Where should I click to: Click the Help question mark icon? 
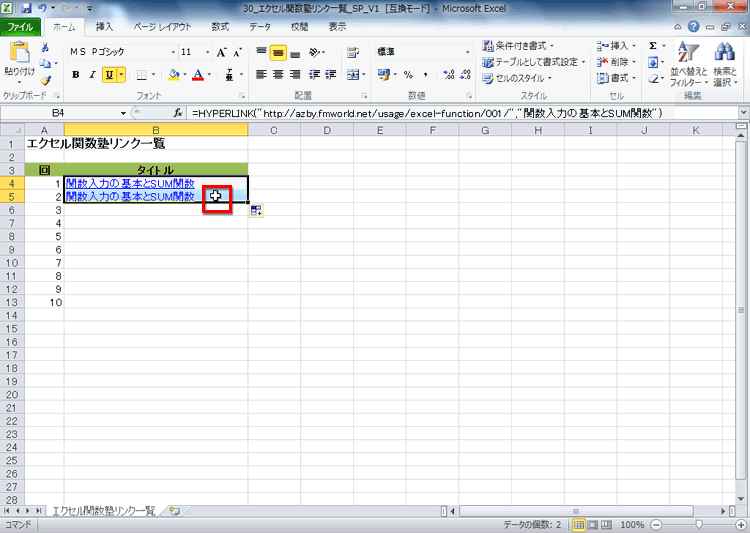[693, 27]
